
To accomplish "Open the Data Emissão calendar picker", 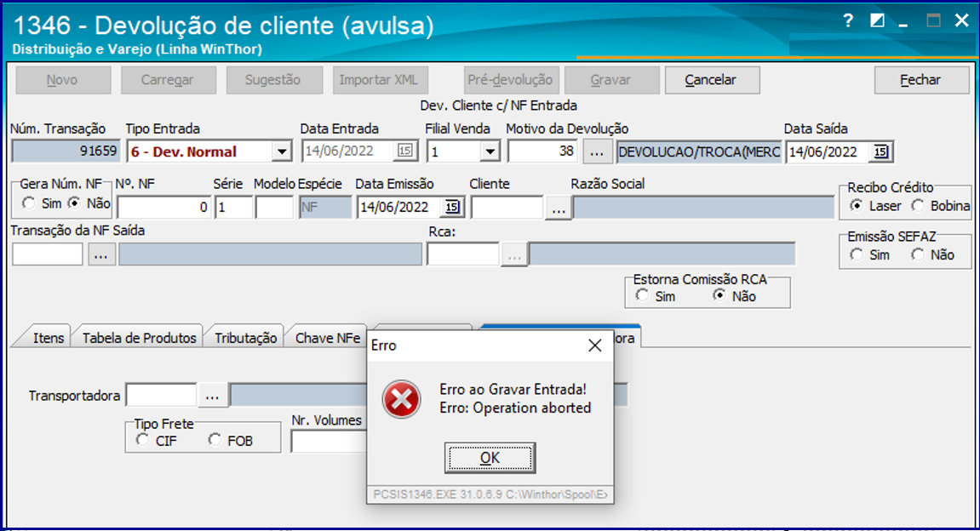I will (452, 207).
